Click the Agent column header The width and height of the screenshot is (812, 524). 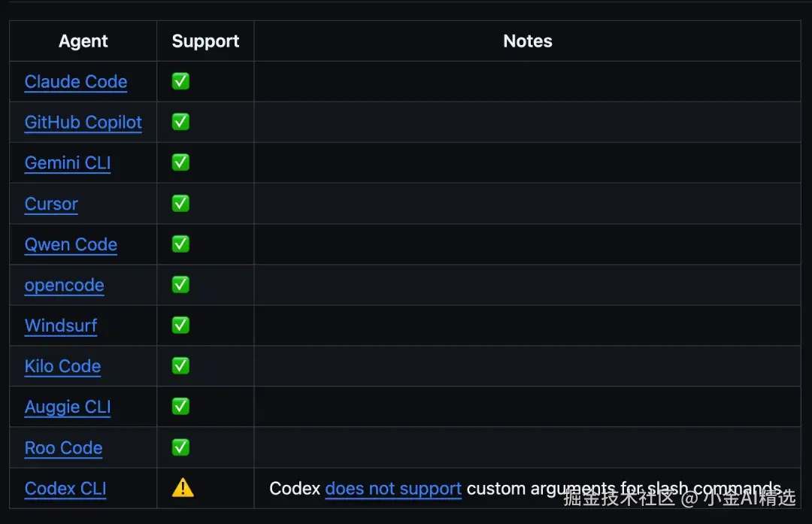pyautogui.click(x=83, y=41)
